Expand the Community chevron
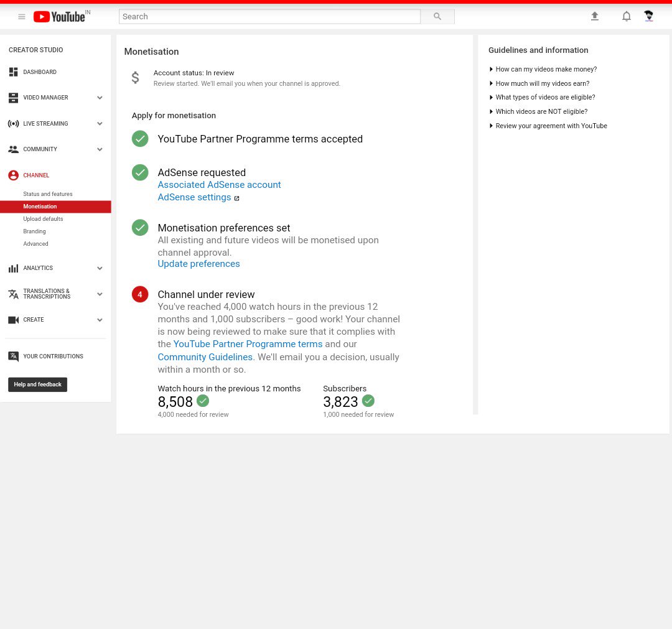 pyautogui.click(x=100, y=149)
